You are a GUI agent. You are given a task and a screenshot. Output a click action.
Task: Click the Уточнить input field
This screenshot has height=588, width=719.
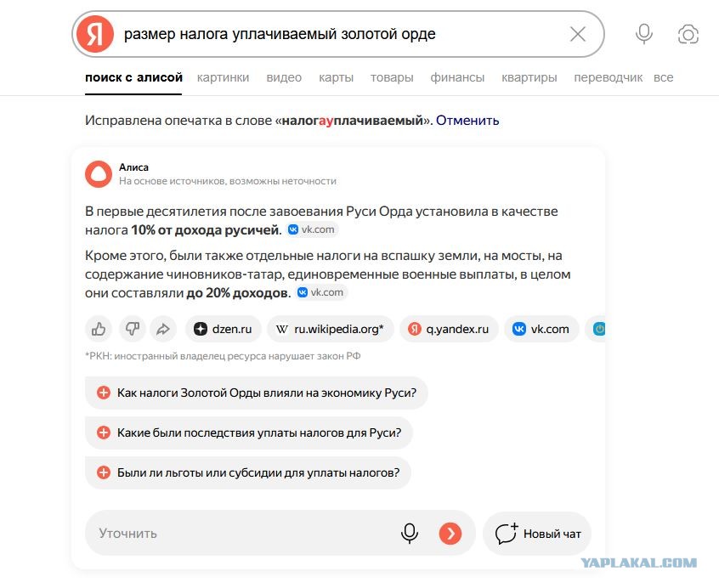tap(243, 533)
